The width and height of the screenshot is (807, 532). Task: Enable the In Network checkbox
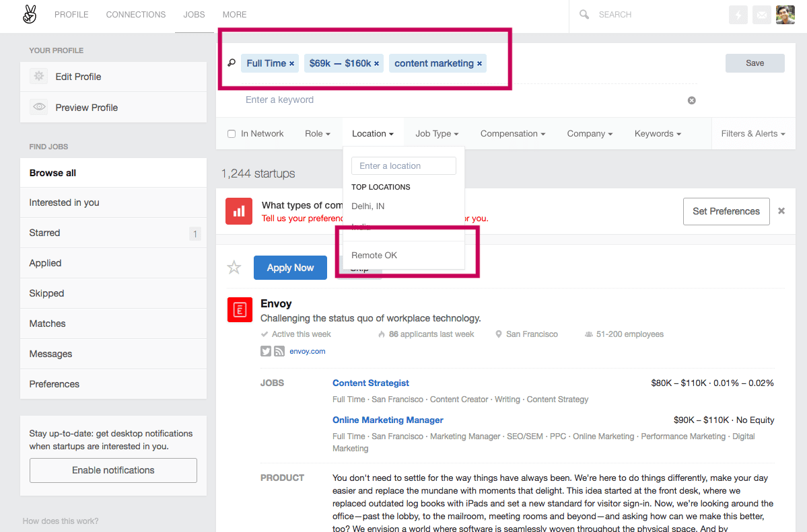(231, 133)
